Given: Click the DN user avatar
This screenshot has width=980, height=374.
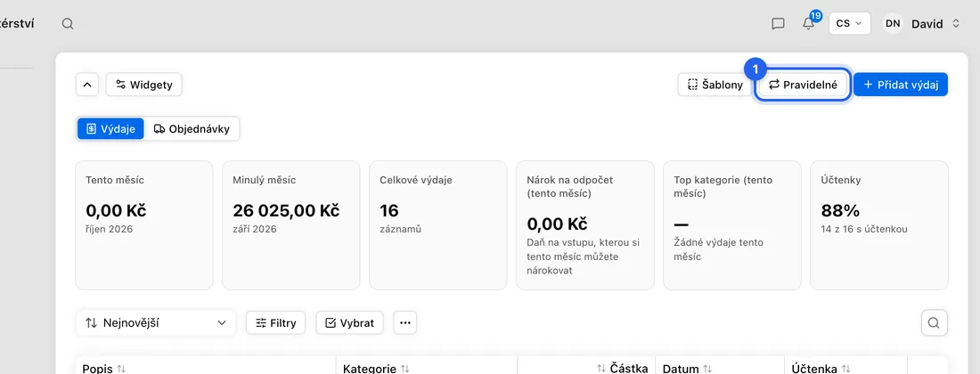Looking at the screenshot, I should [x=893, y=24].
